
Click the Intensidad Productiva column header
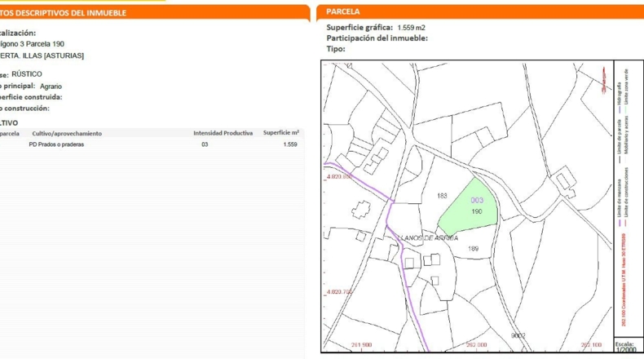pyautogui.click(x=223, y=133)
